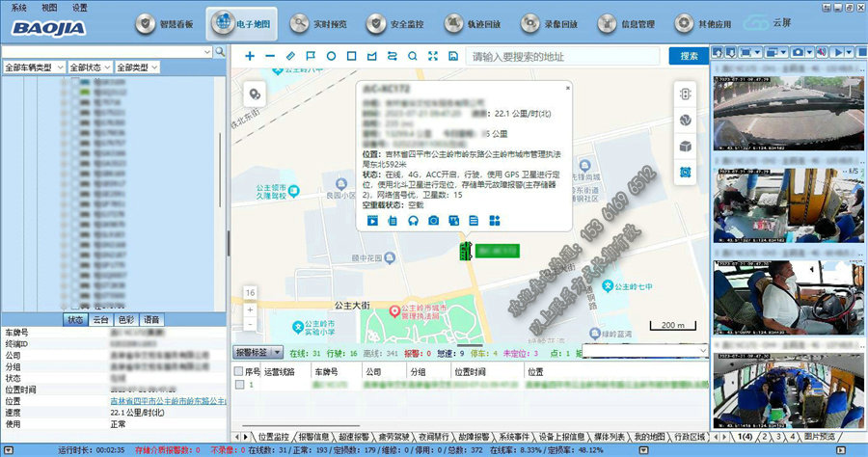Image resolution: width=868 pixels, height=457 pixels.
Task: Open the 设置 menu
Action: [x=79, y=7]
